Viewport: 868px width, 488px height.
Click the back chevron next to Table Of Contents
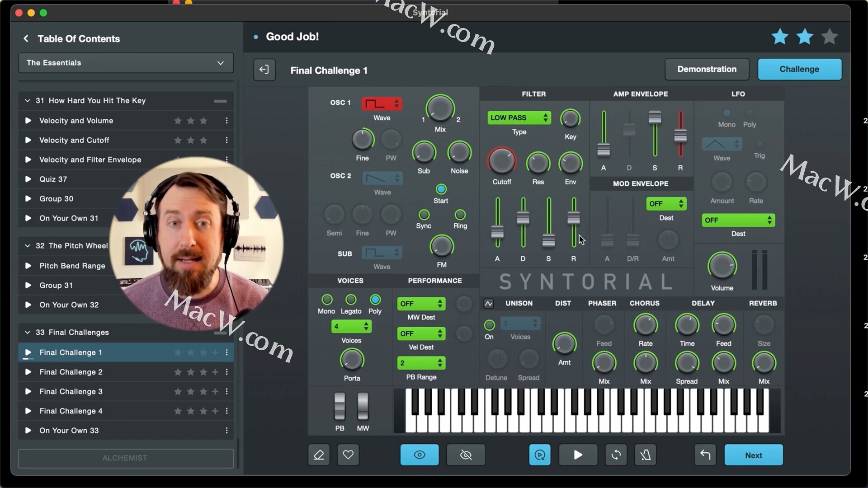click(x=26, y=39)
